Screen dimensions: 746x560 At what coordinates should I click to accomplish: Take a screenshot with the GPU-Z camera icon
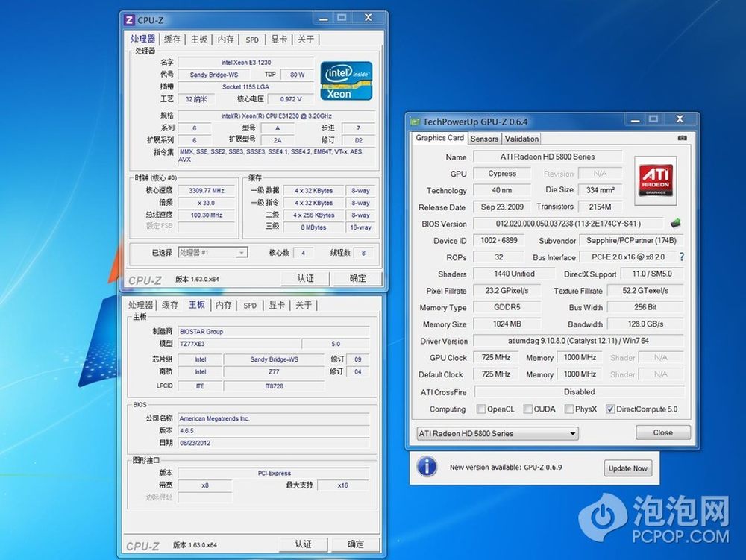click(683, 138)
